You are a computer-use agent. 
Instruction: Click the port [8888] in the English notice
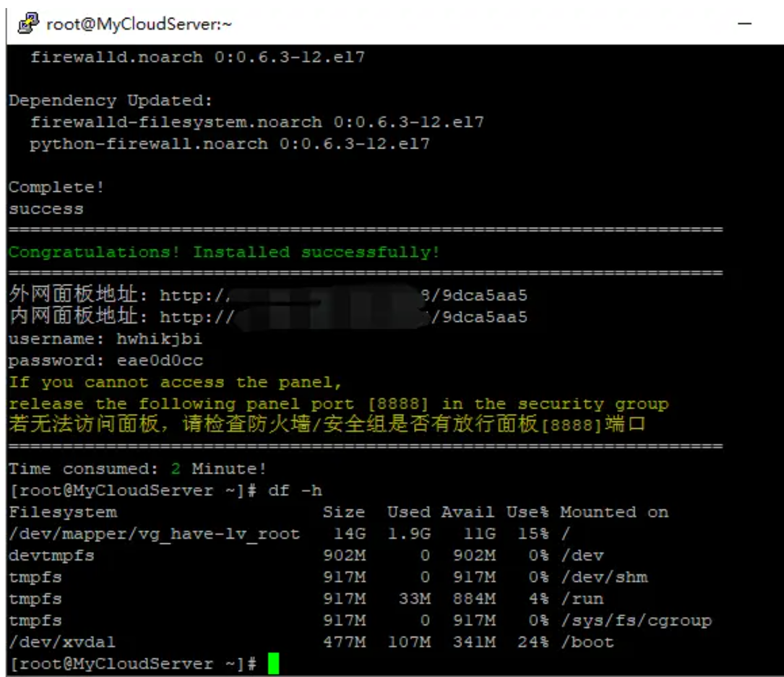[398, 404]
